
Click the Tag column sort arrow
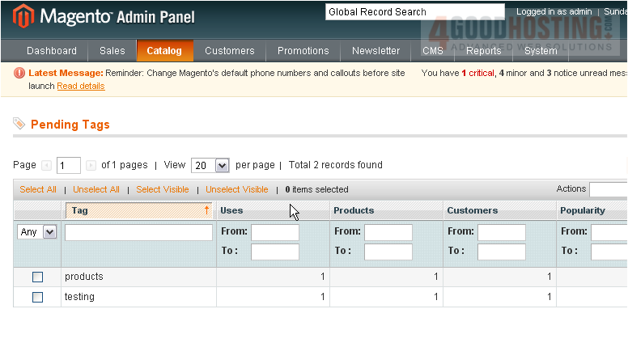206,210
